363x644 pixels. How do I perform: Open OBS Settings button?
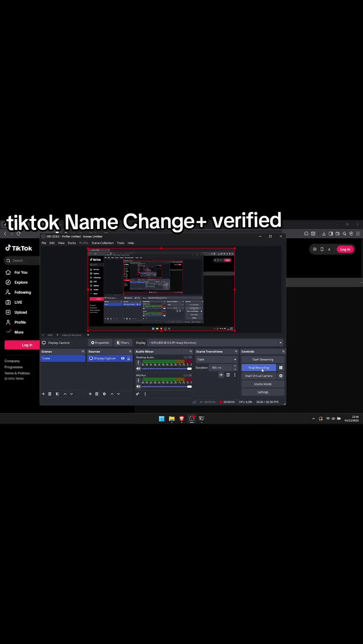tap(263, 392)
